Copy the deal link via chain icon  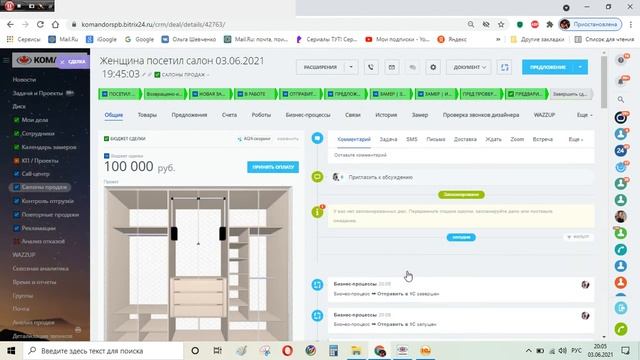pyautogui.click(x=150, y=75)
